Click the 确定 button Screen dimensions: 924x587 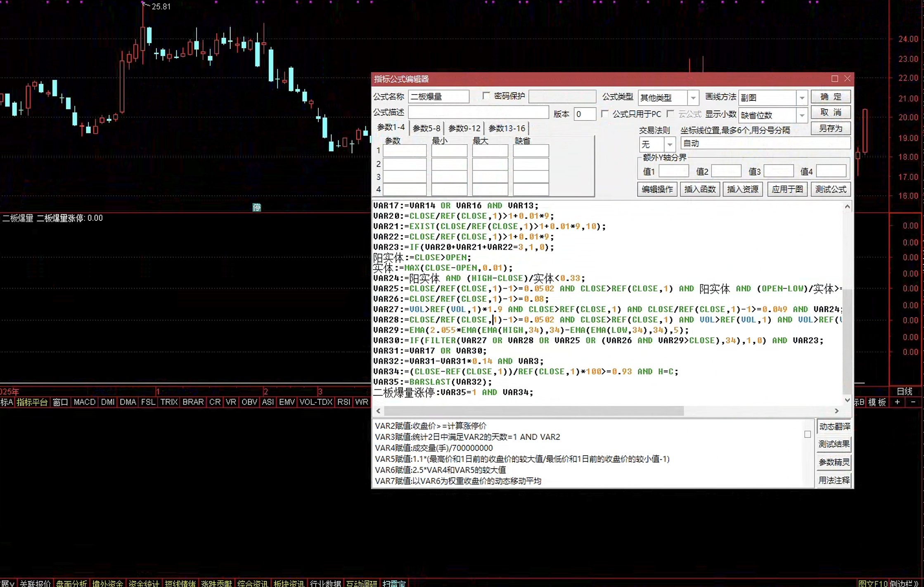click(x=830, y=97)
